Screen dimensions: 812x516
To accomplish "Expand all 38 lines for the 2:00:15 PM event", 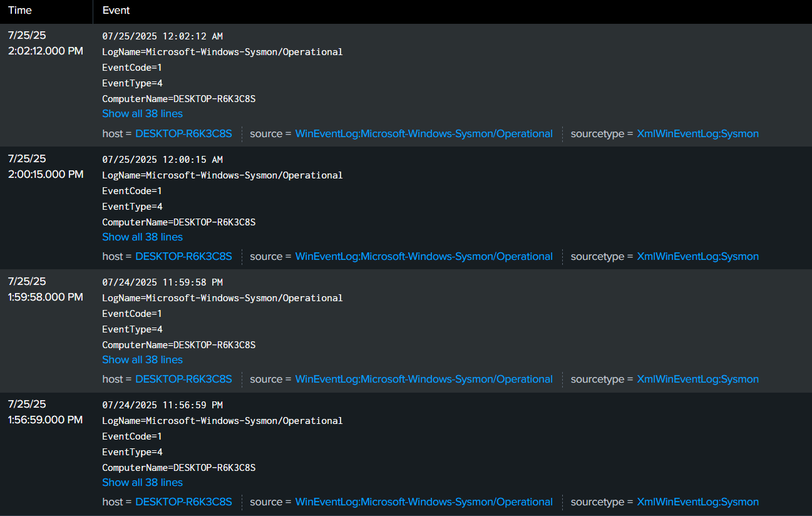I will [x=142, y=237].
